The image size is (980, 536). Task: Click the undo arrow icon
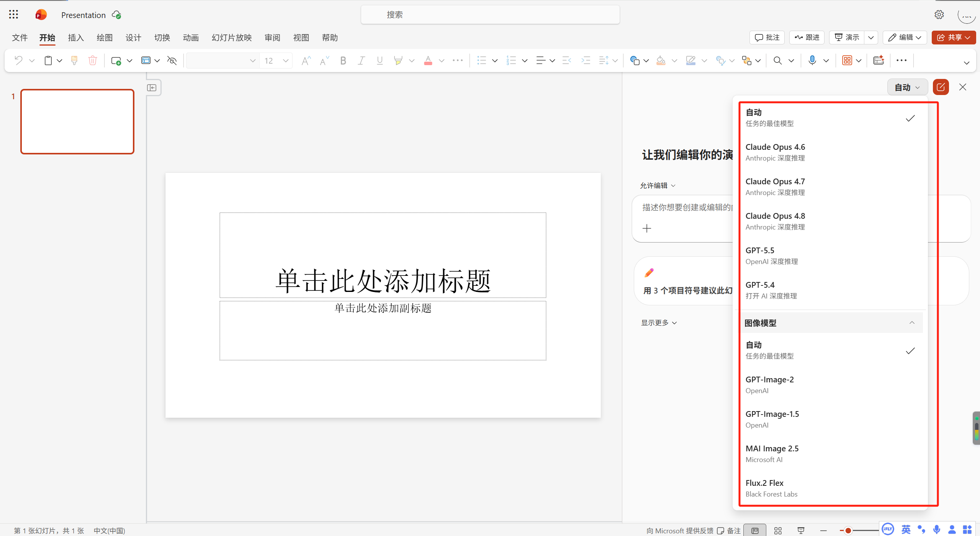18,61
